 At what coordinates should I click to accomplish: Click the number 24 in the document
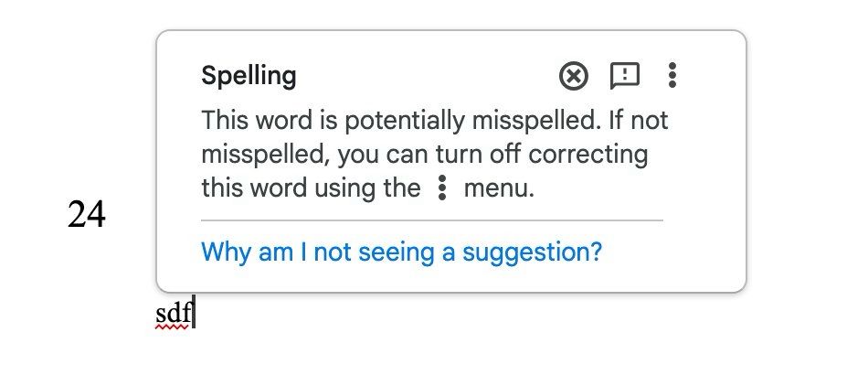click(87, 215)
